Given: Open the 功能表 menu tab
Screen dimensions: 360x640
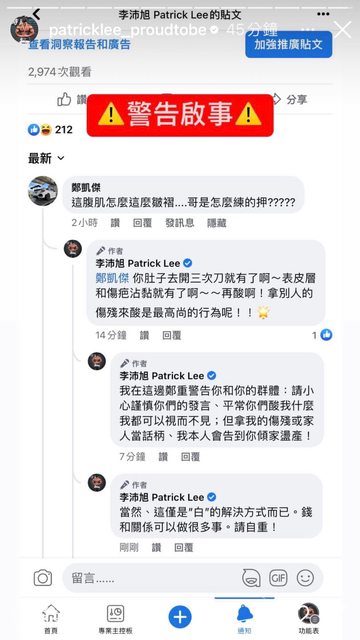Looking at the screenshot, I should click(309, 619).
